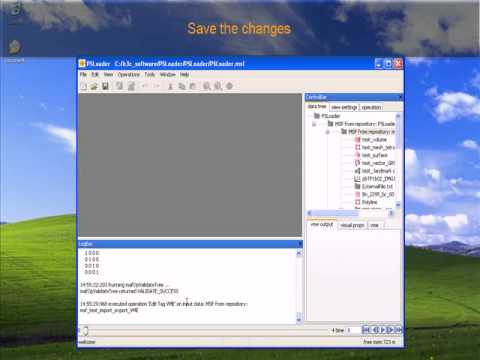The image size is (480, 360).
Task: Click the Undo arrow toolbar icon
Action: coord(145,86)
